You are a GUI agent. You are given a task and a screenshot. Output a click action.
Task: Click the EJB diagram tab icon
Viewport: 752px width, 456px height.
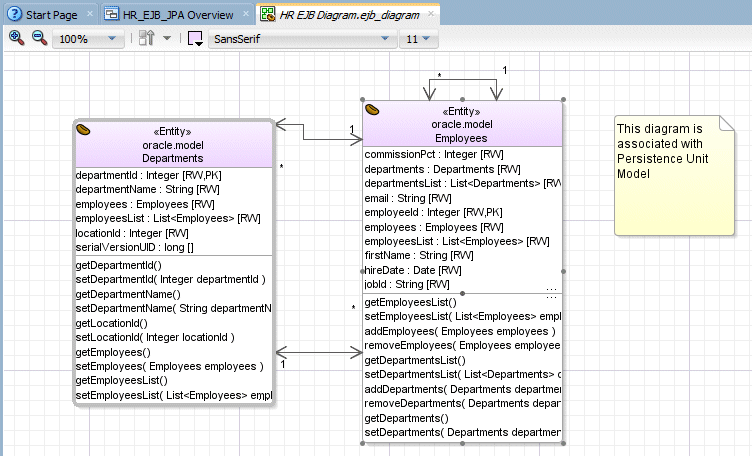coord(268,14)
